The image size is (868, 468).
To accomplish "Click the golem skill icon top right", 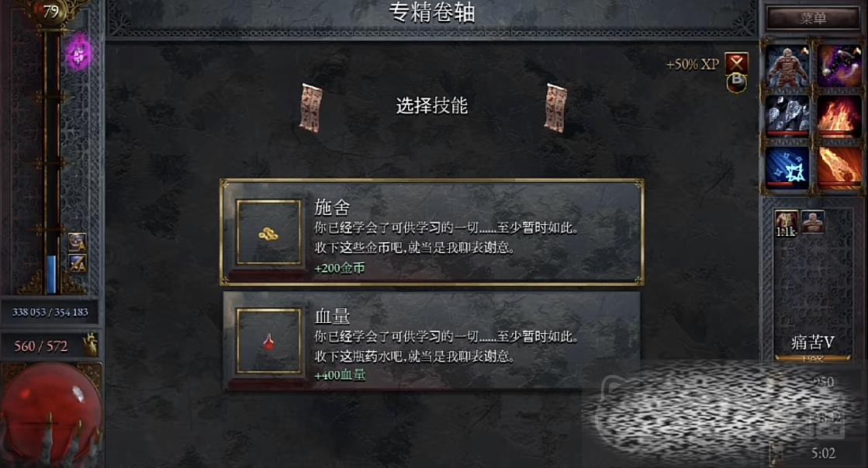I will [787, 67].
